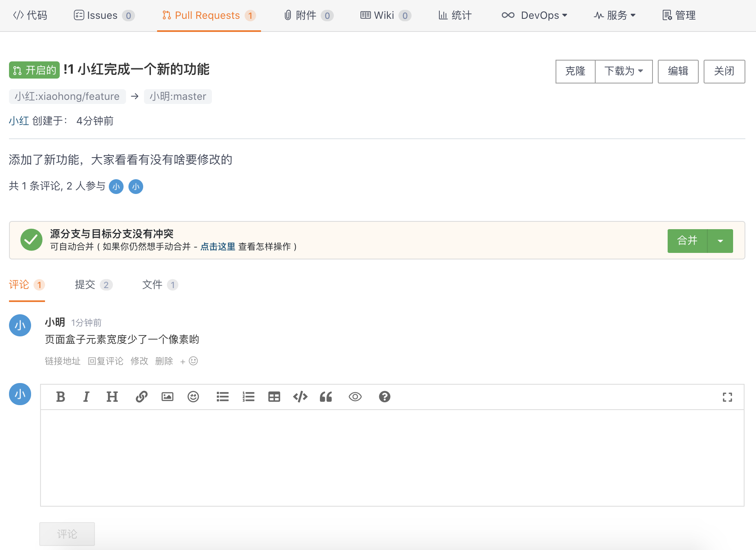
Task: Toggle unordered bullet list formatting
Action: (223, 397)
